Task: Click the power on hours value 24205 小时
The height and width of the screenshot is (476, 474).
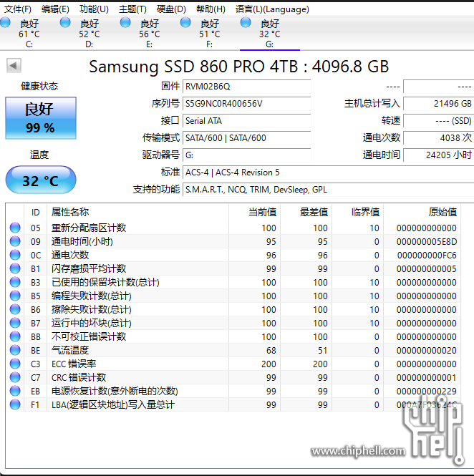Action: 438,155
